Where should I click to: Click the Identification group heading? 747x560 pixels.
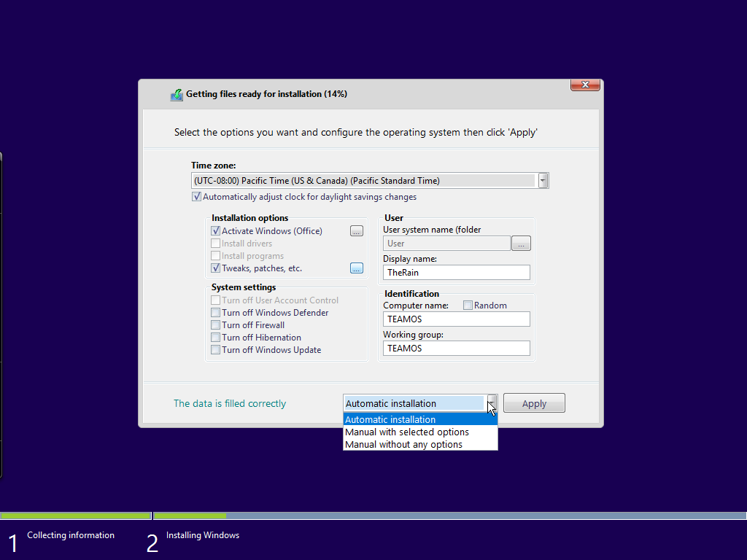[x=411, y=293]
